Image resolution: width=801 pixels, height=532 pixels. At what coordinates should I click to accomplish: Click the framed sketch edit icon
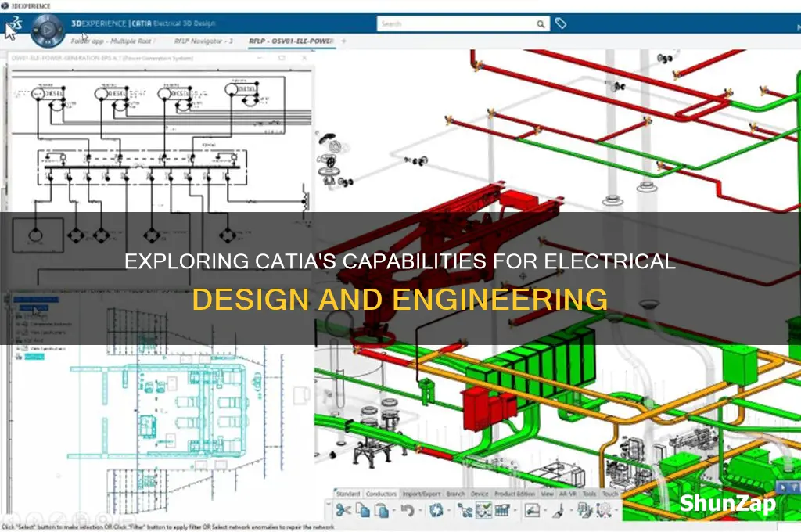tap(532, 510)
